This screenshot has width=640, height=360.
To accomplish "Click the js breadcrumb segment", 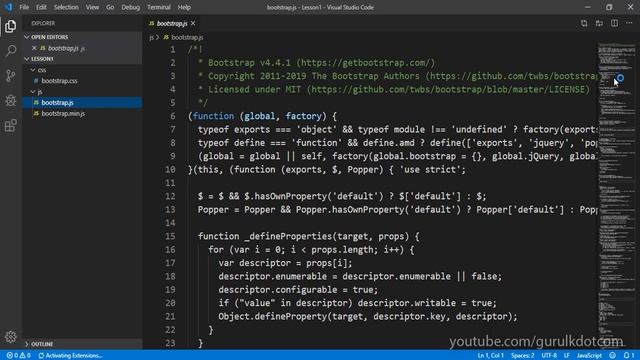I will [x=151, y=37].
